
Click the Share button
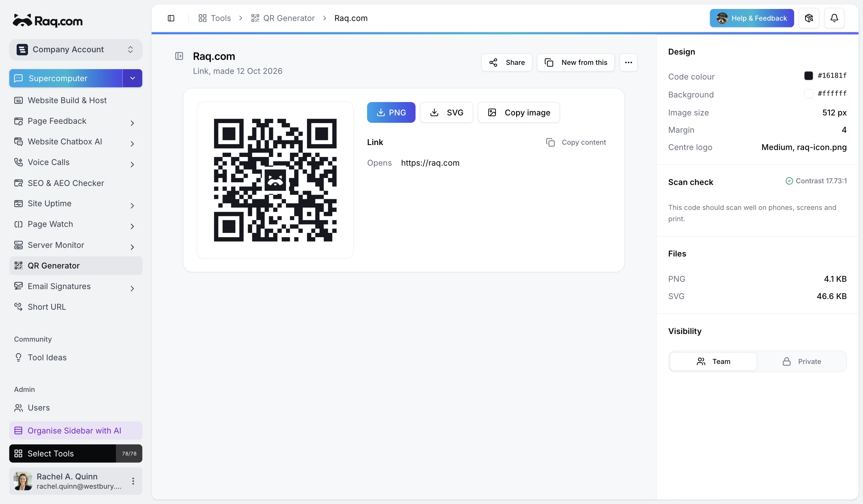506,62
